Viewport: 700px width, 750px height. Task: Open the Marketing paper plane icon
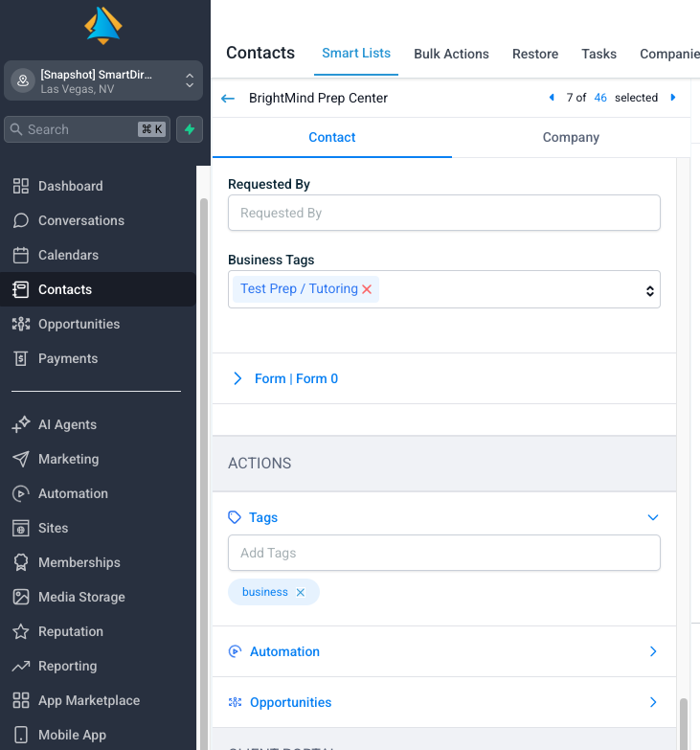click(x=20, y=459)
